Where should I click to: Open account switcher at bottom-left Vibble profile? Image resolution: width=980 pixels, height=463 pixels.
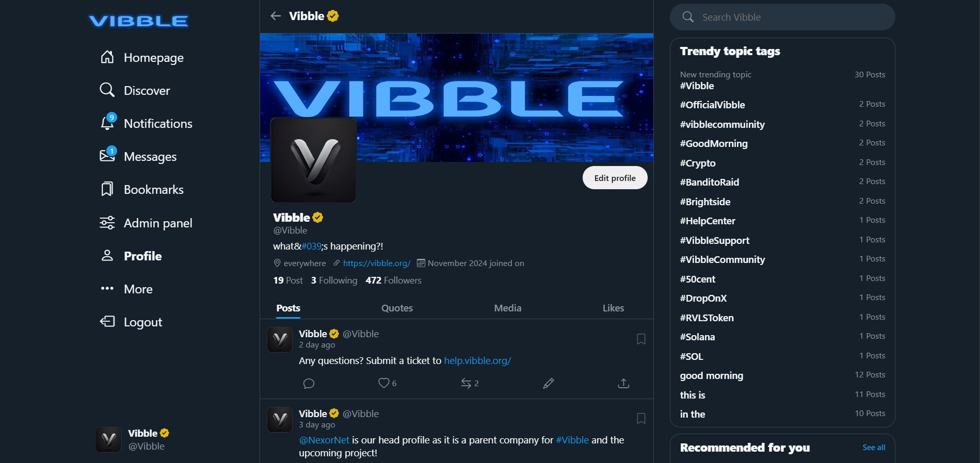133,440
